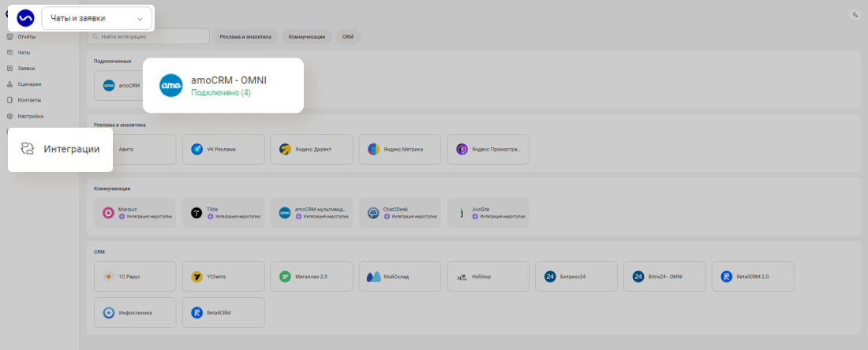Click the Инфоклиника logo icon
This screenshot has height=350, width=868.
click(x=109, y=312)
